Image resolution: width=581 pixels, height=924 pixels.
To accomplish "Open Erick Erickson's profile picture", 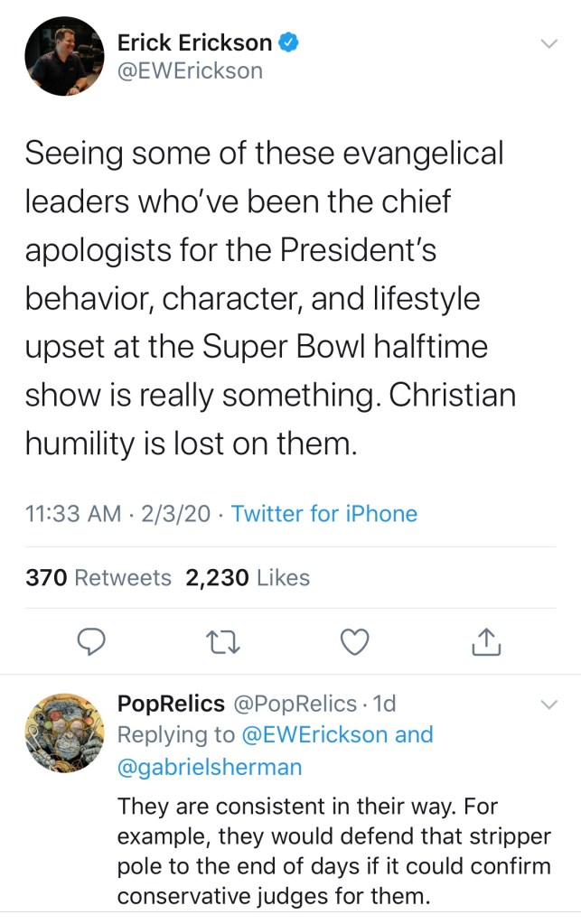I will click(63, 56).
